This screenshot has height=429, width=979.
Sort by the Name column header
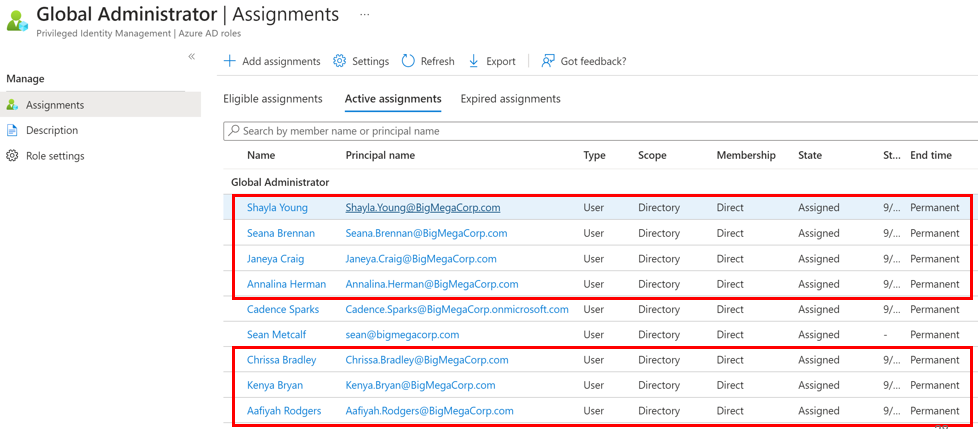[261, 156]
